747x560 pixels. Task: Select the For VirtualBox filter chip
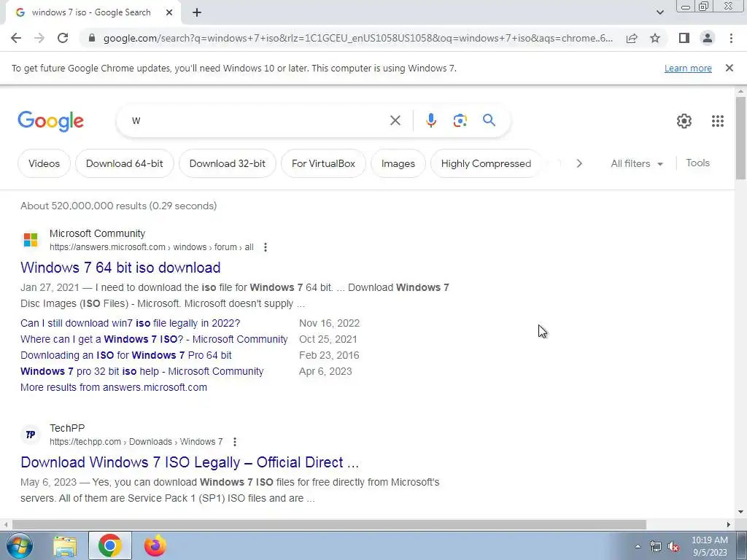tap(323, 163)
